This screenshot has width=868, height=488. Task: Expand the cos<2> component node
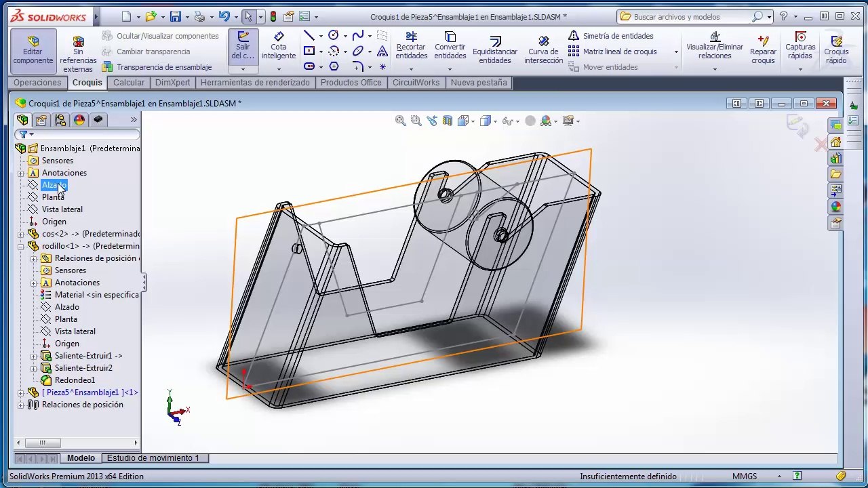coord(21,234)
